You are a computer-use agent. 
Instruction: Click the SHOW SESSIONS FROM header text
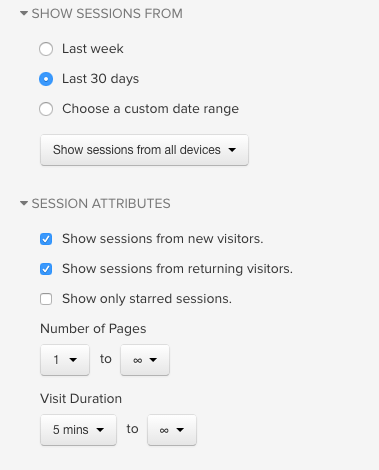click(107, 14)
